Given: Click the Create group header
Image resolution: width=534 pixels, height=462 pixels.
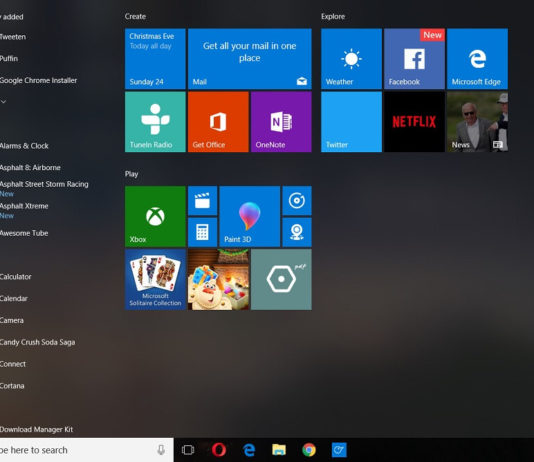Looking at the screenshot, I should click(x=135, y=16).
